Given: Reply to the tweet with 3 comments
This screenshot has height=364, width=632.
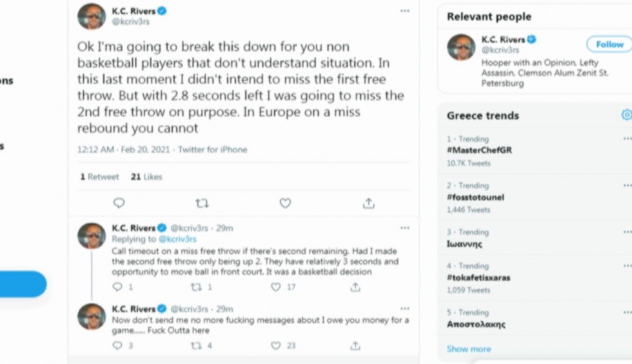Looking at the screenshot, I should click(x=117, y=346).
